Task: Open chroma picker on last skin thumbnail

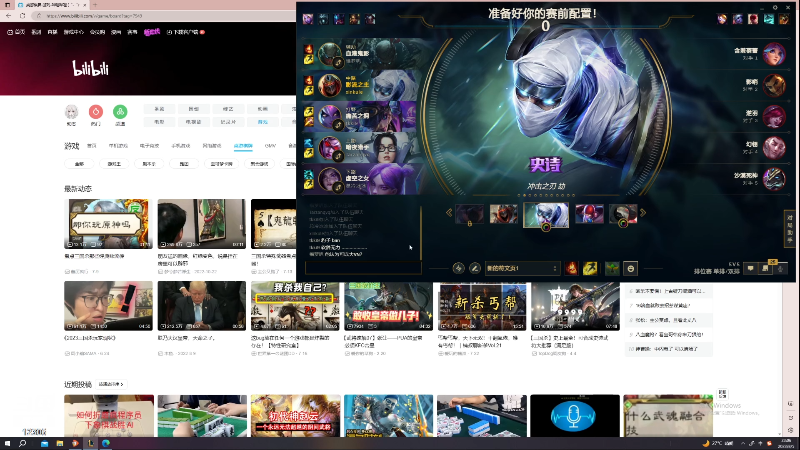Action: click(x=623, y=223)
